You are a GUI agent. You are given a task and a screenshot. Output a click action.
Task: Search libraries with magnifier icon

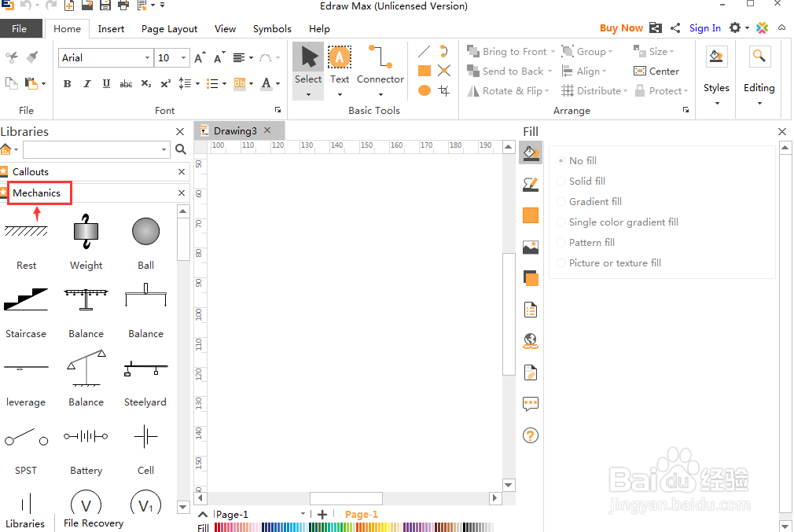tap(180, 149)
